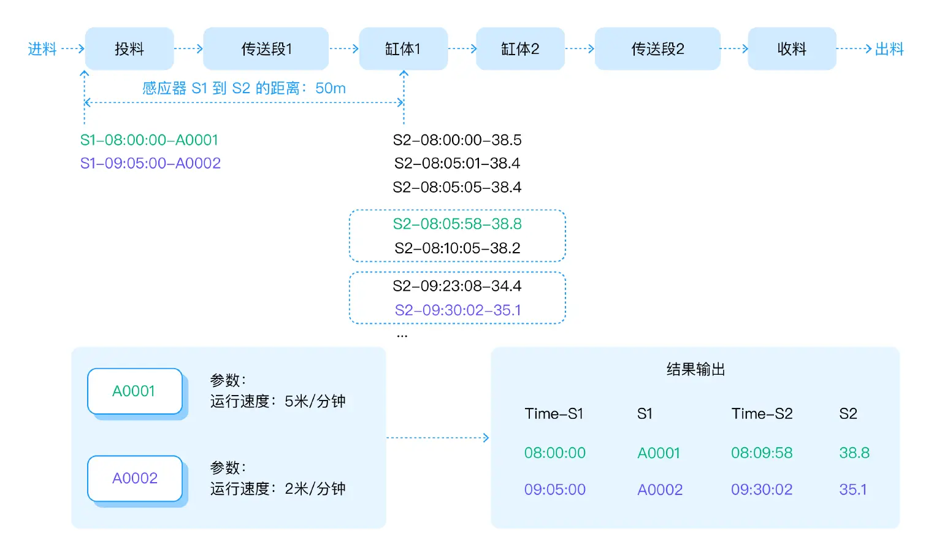Click the 出料 label at flow end
Screen dimensions: 942x560
[889, 49]
